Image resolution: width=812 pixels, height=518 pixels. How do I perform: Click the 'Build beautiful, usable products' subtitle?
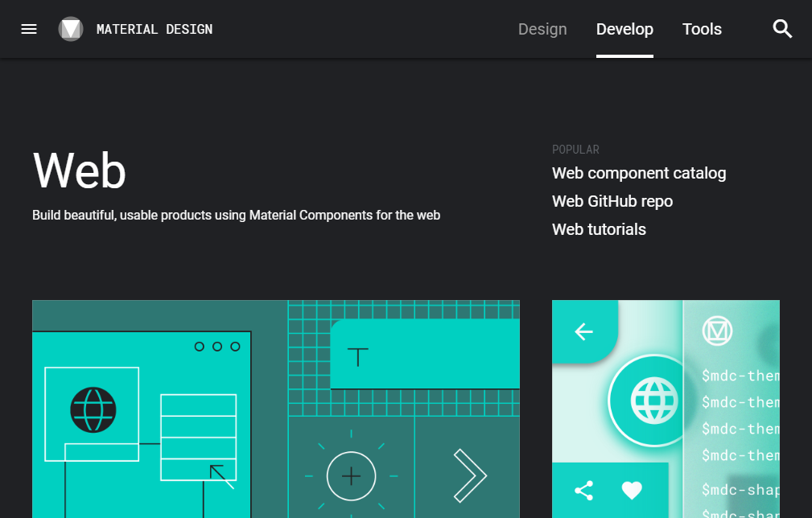click(x=236, y=216)
